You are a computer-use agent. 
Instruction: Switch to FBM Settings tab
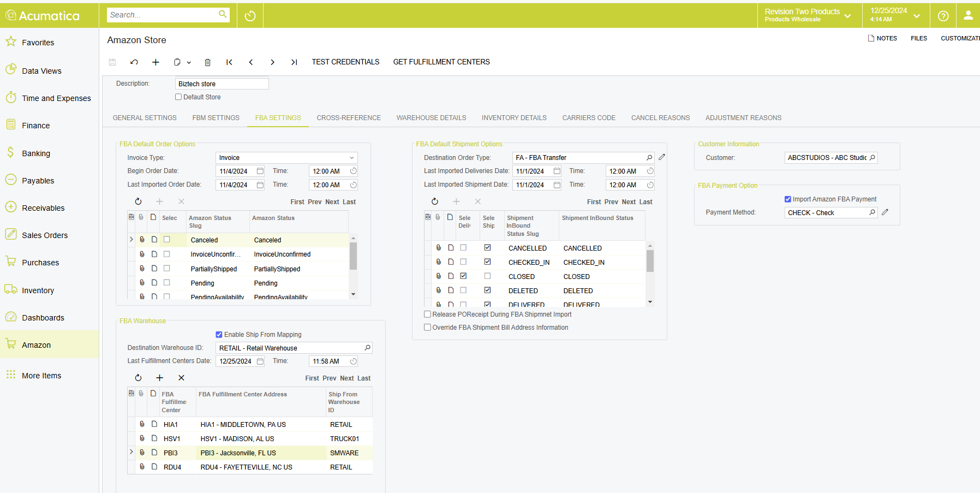216,118
